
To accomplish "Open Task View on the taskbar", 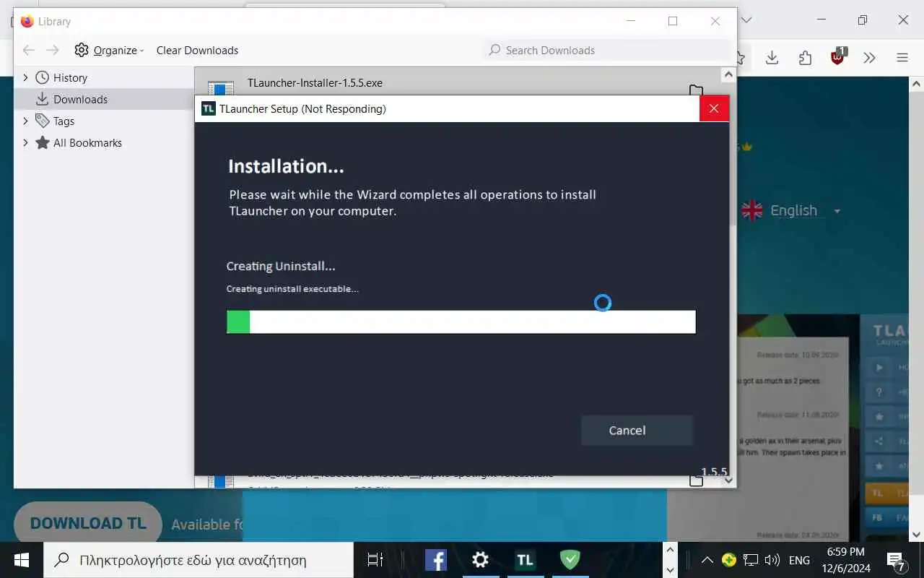I will pyautogui.click(x=375, y=560).
